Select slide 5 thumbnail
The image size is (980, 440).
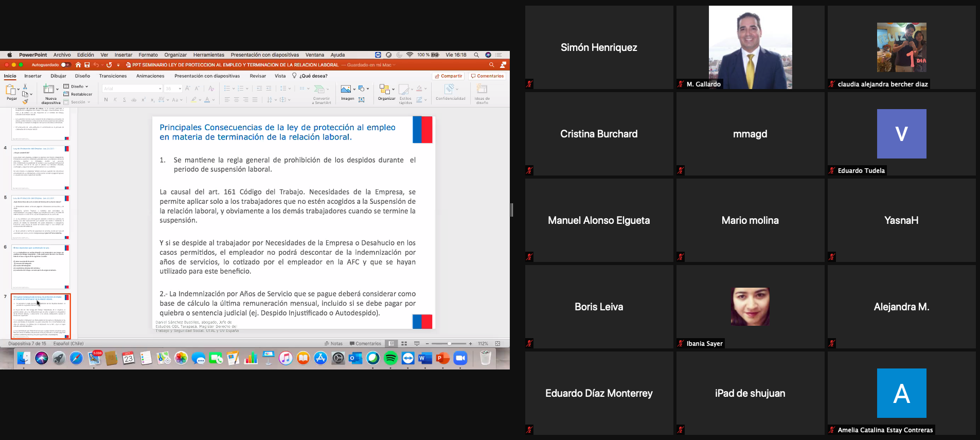41,217
